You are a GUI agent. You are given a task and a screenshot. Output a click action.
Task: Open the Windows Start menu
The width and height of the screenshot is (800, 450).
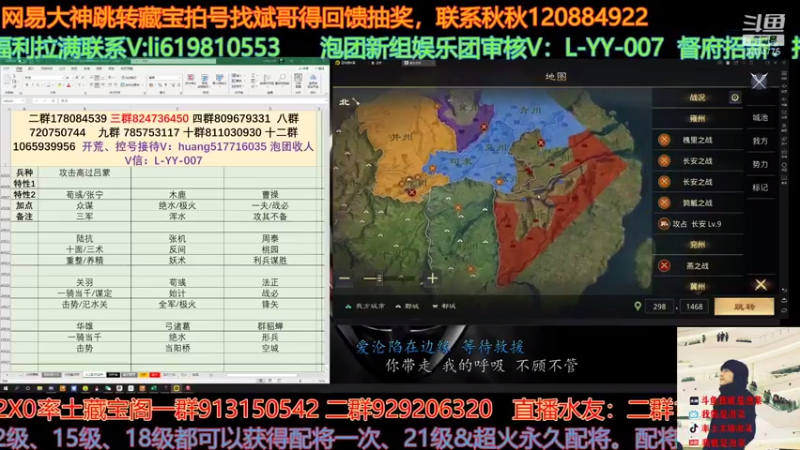[x=6, y=388]
